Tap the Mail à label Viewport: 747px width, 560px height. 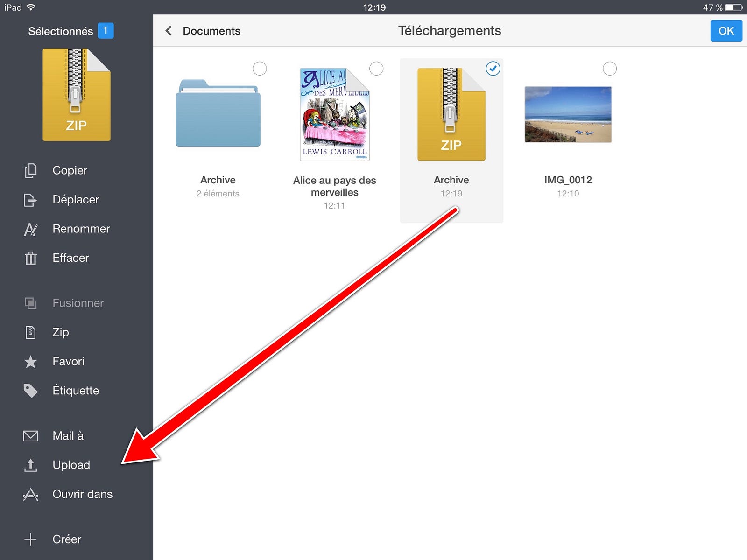click(68, 436)
